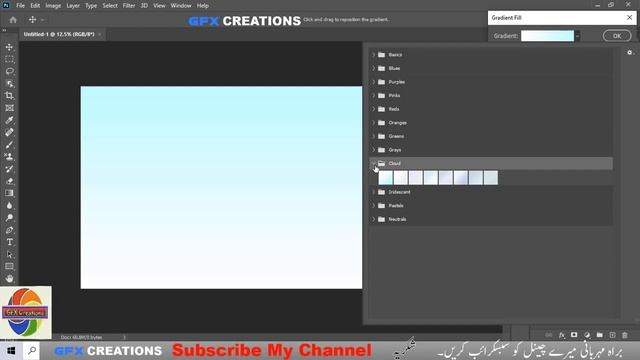Viewport: 640px width, 360px height.
Task: Expand the Iridescent gradient folder
Action: [373, 192]
